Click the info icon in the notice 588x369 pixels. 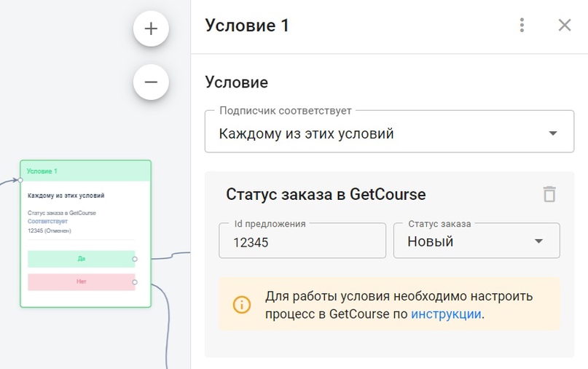pos(241,304)
